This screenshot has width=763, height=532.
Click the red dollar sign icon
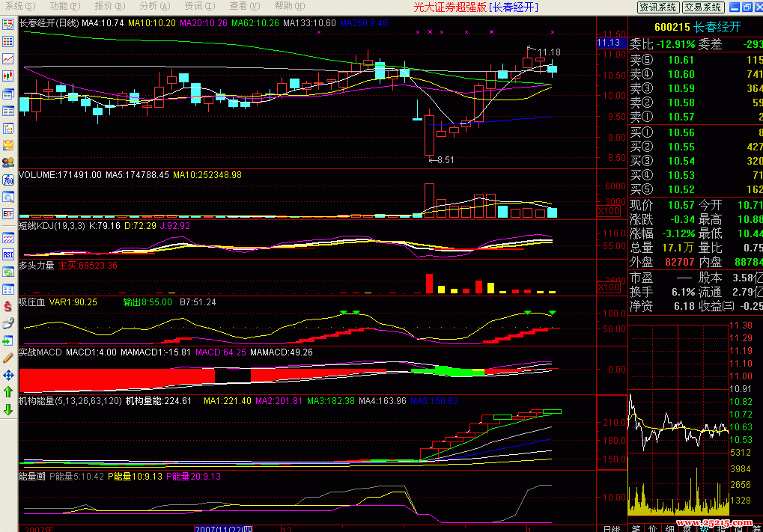(x=8, y=307)
